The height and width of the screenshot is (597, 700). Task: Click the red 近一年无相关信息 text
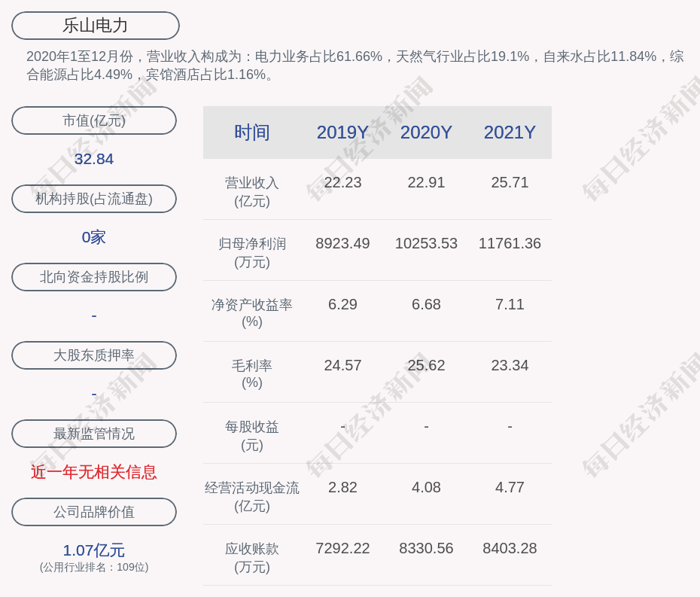94,472
